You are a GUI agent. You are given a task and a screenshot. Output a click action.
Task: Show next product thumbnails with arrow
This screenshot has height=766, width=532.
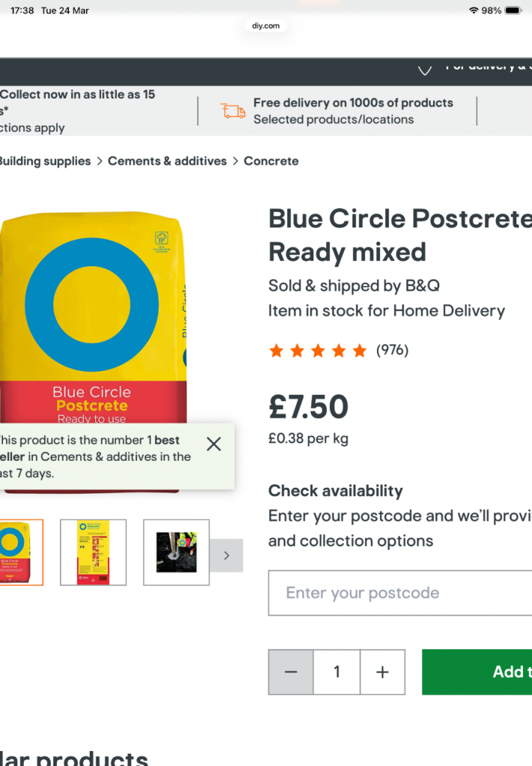pyautogui.click(x=226, y=555)
